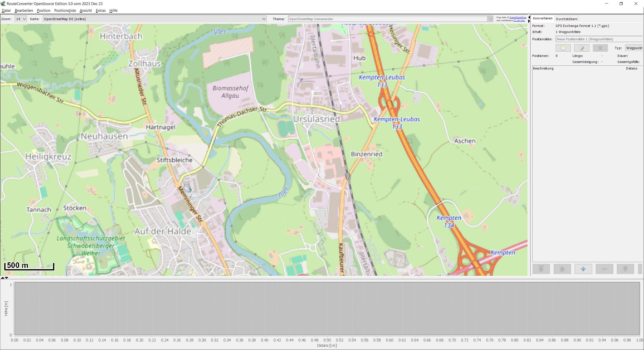
Task: Open the Positionsliste combo box
Action: tap(599, 39)
